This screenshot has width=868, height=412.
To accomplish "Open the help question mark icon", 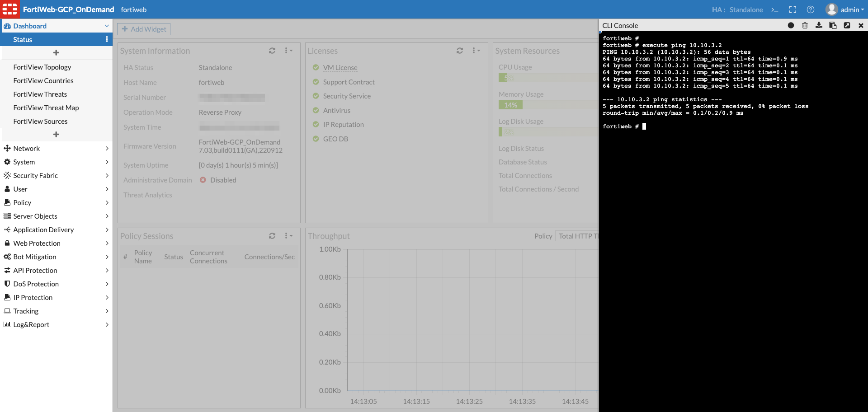I will 811,9.
